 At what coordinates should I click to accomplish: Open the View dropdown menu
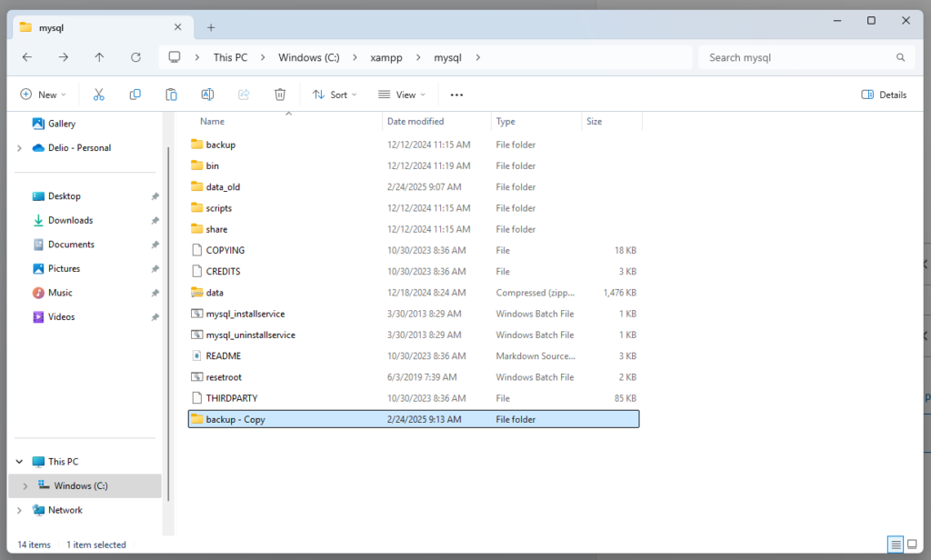click(401, 95)
